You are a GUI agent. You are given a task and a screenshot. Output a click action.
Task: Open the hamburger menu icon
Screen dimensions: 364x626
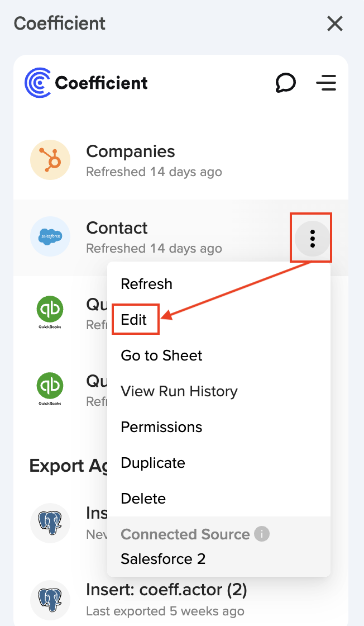pyautogui.click(x=326, y=83)
